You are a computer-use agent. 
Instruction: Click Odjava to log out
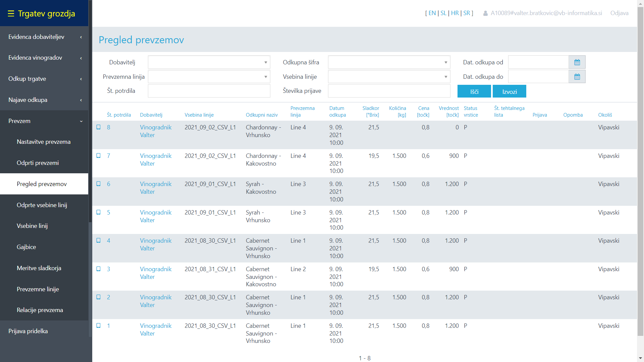[x=619, y=13]
